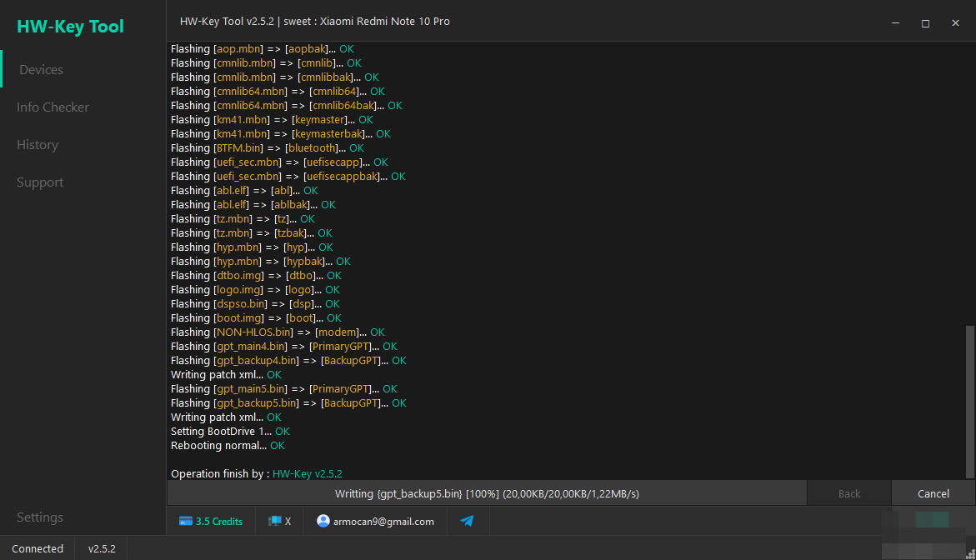This screenshot has height=560, width=976.
Task: Click the Connected status label
Action: coord(38,548)
